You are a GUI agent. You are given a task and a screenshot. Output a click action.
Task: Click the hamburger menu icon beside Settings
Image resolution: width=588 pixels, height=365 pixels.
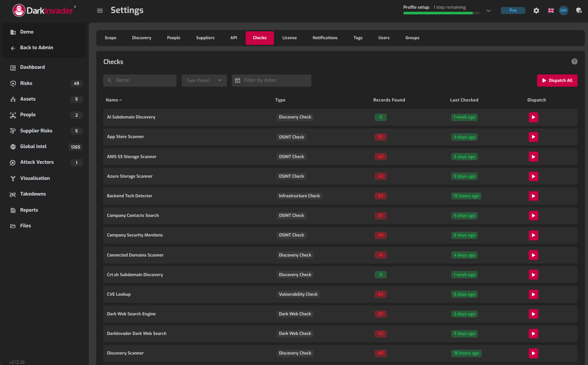pos(100,10)
